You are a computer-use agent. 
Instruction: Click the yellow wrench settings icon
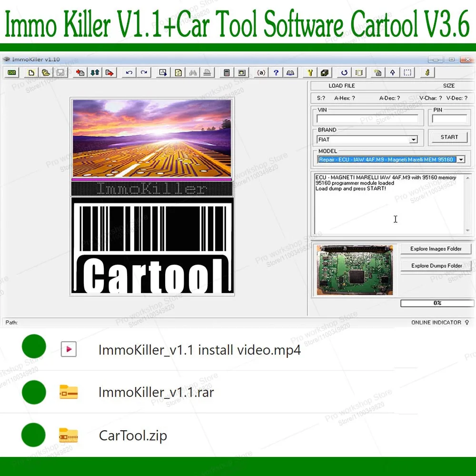tap(310, 72)
